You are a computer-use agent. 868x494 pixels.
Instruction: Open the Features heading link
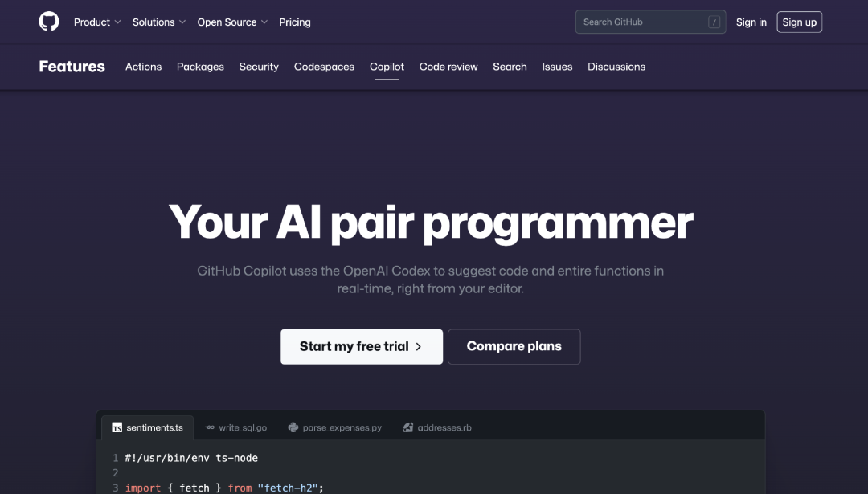click(72, 67)
